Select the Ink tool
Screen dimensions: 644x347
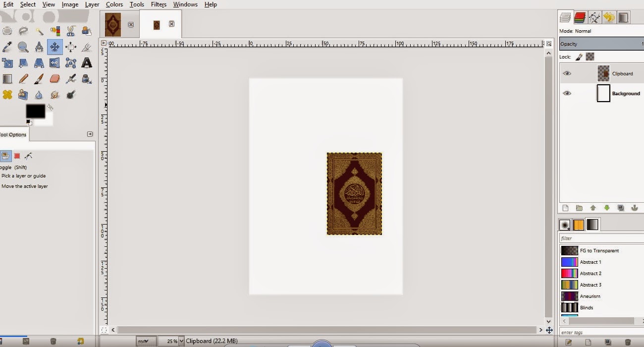tap(87, 79)
